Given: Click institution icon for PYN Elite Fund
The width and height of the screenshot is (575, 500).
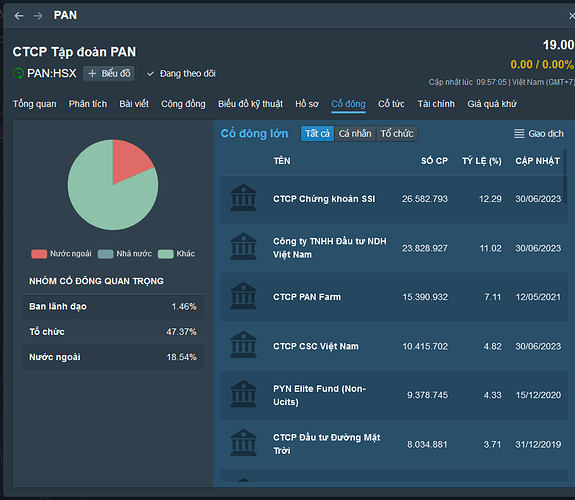Looking at the screenshot, I should (x=243, y=394).
